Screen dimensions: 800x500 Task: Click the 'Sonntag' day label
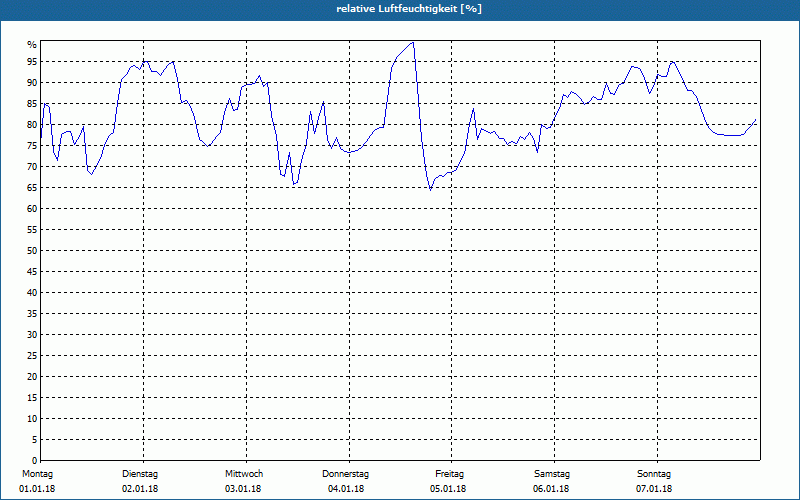[654, 474]
